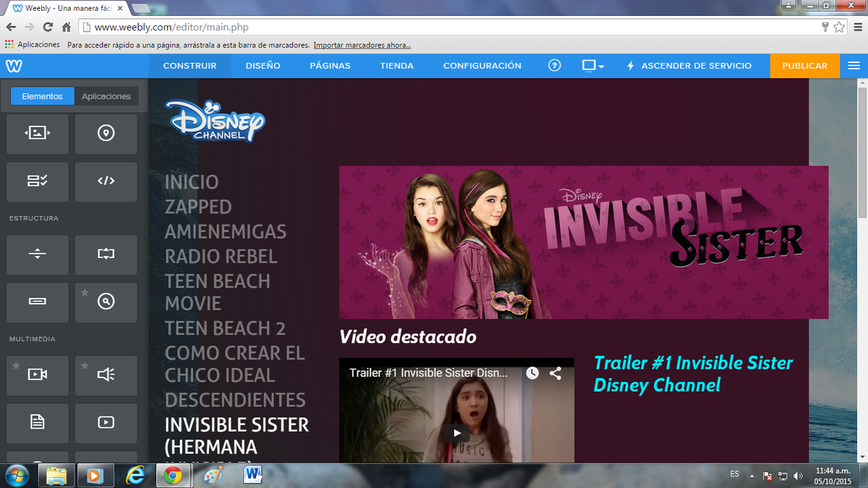868x488 pixels.
Task: Switch to the Aplicaciones tab
Action: coord(106,96)
